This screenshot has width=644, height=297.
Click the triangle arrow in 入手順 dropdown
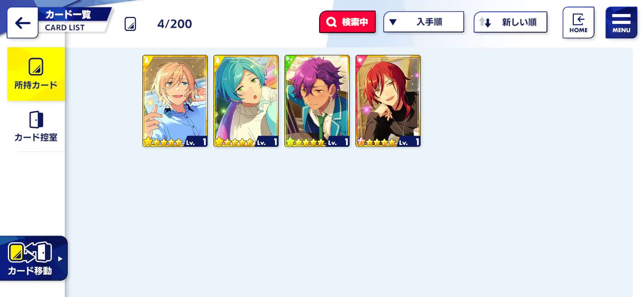(393, 22)
